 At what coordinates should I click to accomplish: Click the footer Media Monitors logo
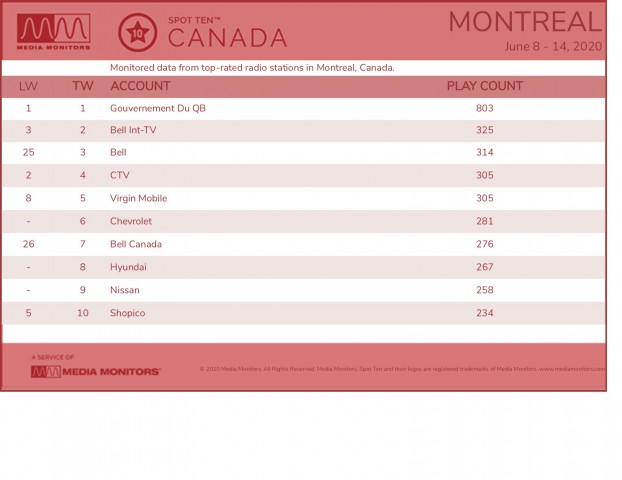click(96, 372)
